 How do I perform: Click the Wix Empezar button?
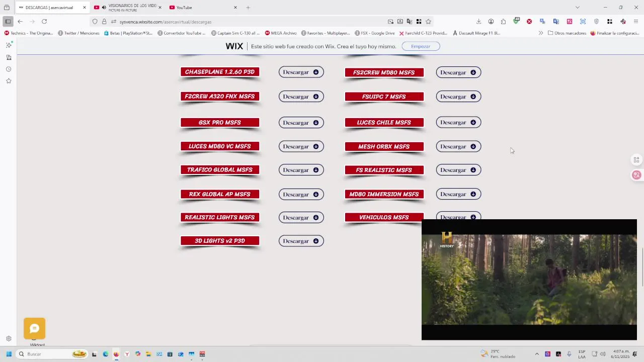tap(421, 46)
